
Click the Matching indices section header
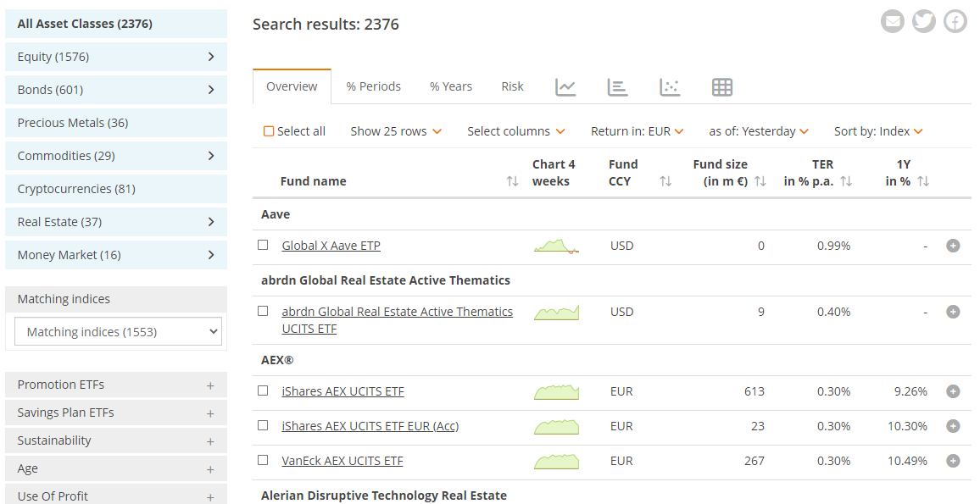(x=116, y=299)
